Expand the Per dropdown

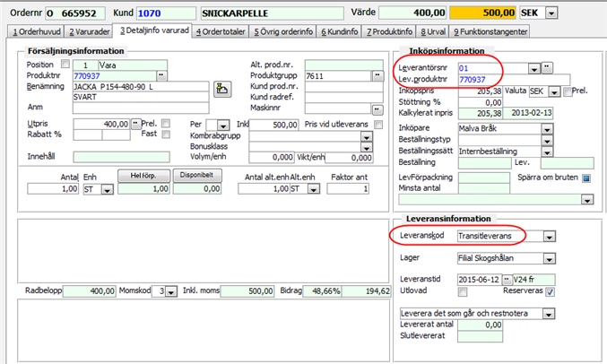pyautogui.click(x=223, y=126)
